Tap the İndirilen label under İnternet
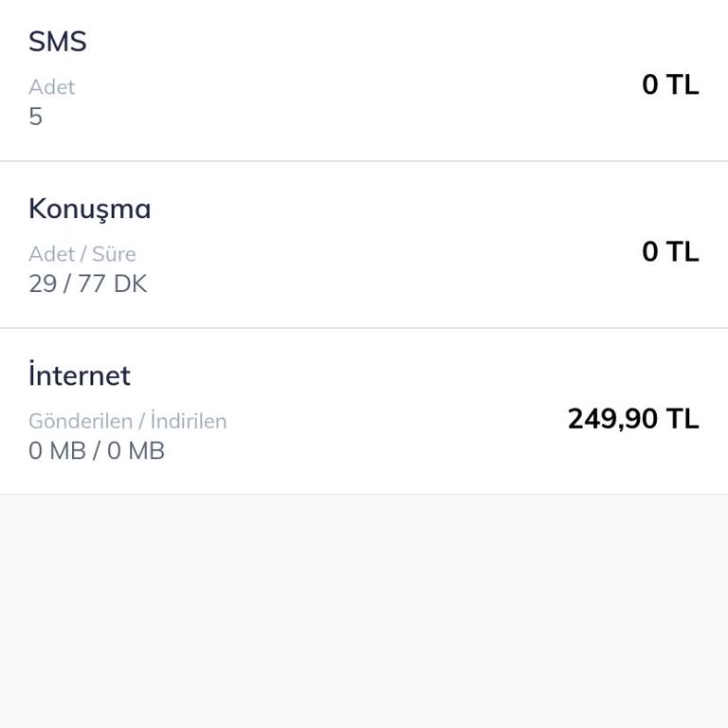Viewport: 728px width, 728px height. [189, 421]
